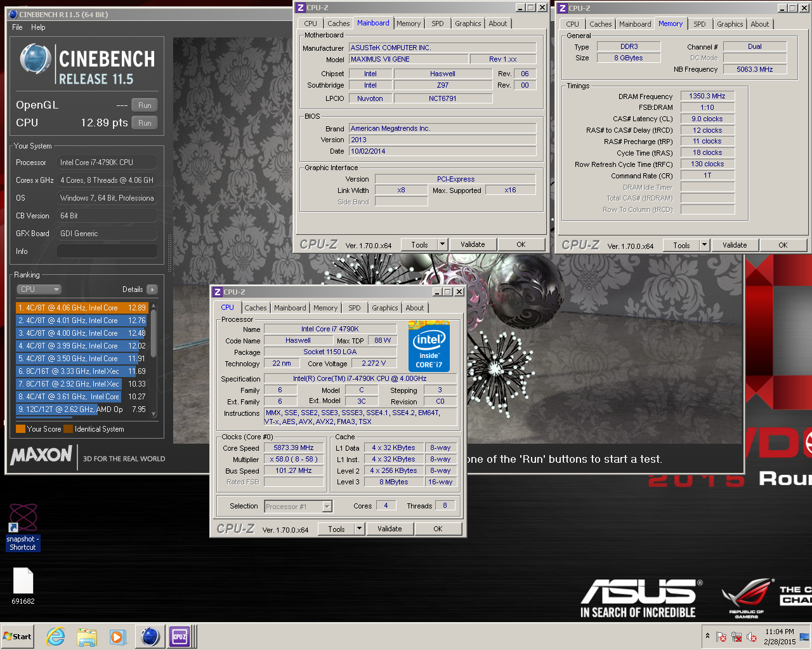Switch to Memory tab in CPU-Z Mainboard window
The image size is (812, 650).
pyautogui.click(x=409, y=23)
